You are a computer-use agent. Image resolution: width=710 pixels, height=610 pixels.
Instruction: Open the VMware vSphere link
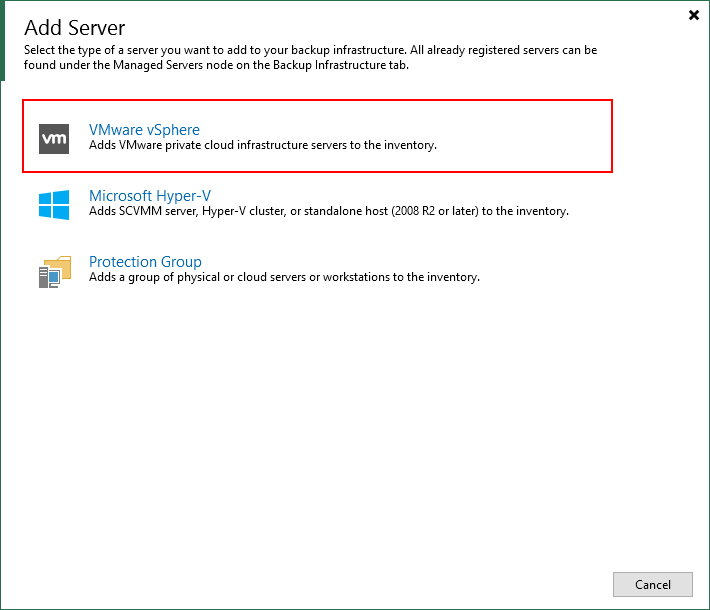tap(144, 130)
